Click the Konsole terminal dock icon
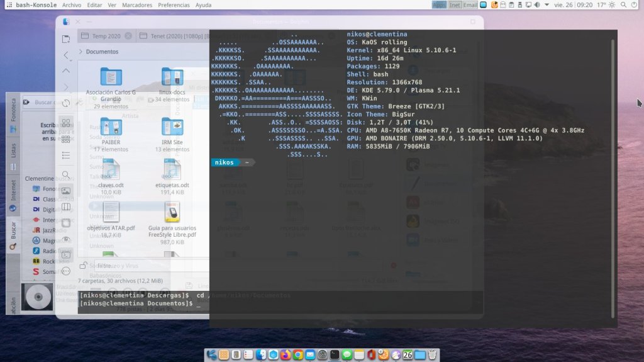 coord(335,355)
